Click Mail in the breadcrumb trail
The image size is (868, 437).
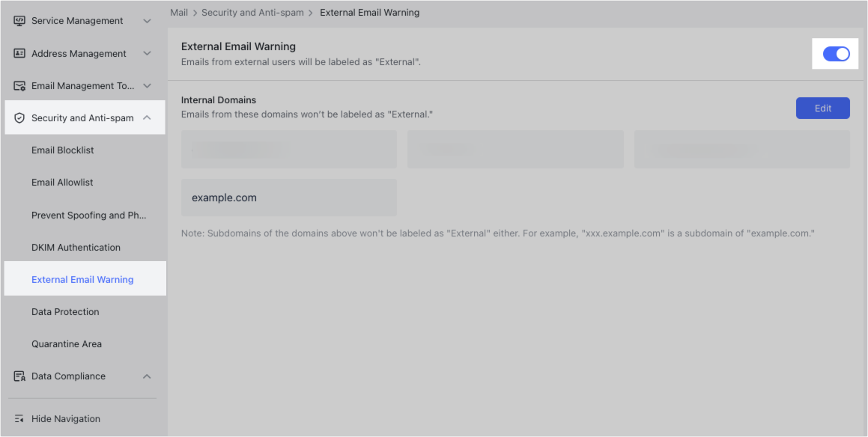[178, 12]
